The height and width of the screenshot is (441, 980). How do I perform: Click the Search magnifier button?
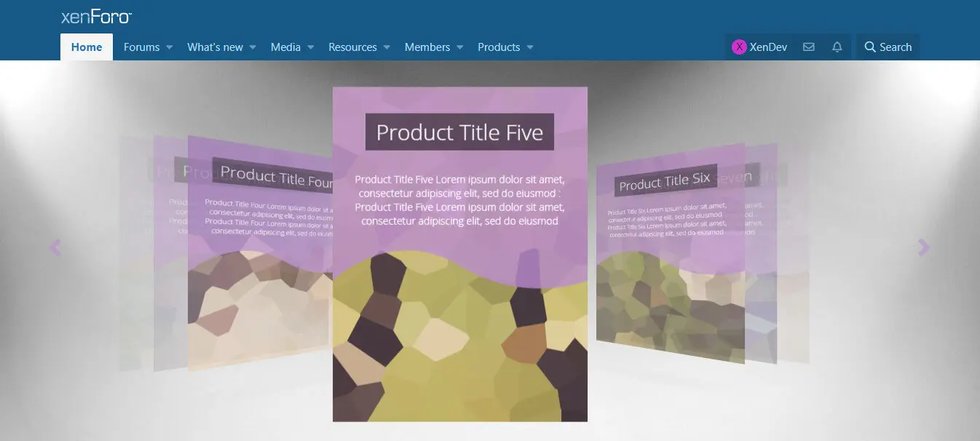888,47
